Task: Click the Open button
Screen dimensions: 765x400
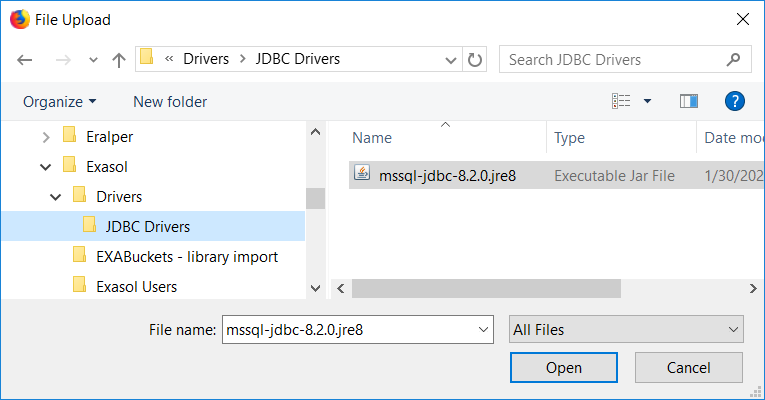Action: point(564,368)
